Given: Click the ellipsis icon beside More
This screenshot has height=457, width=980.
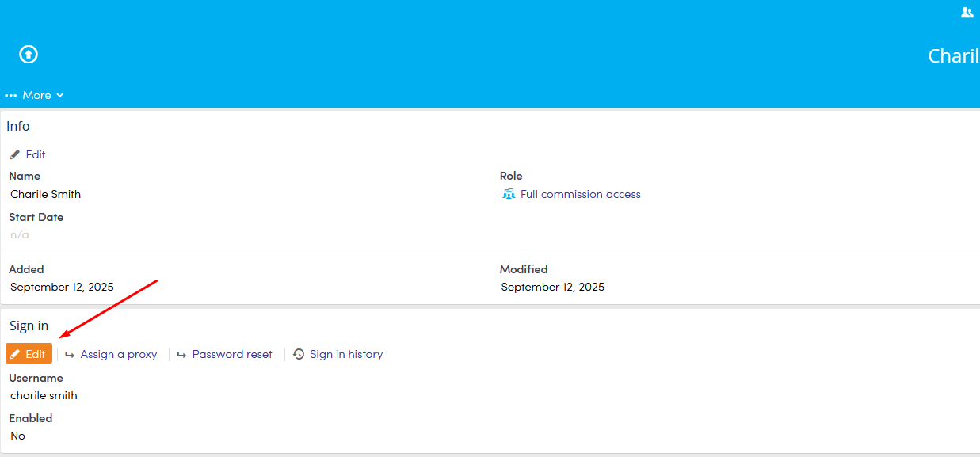Looking at the screenshot, I should coord(11,95).
